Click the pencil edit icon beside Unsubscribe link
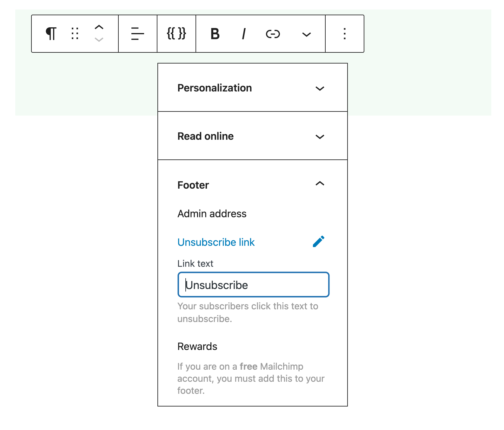The image size is (504, 430). pos(319,241)
